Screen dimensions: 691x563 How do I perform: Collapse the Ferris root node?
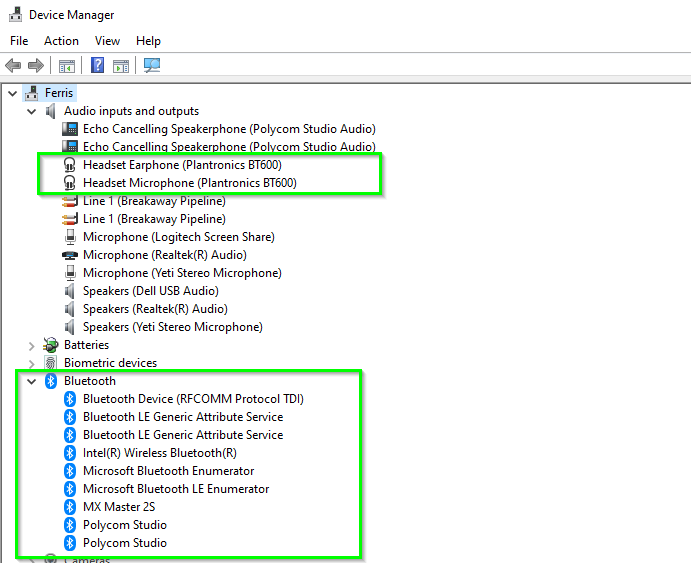12,93
